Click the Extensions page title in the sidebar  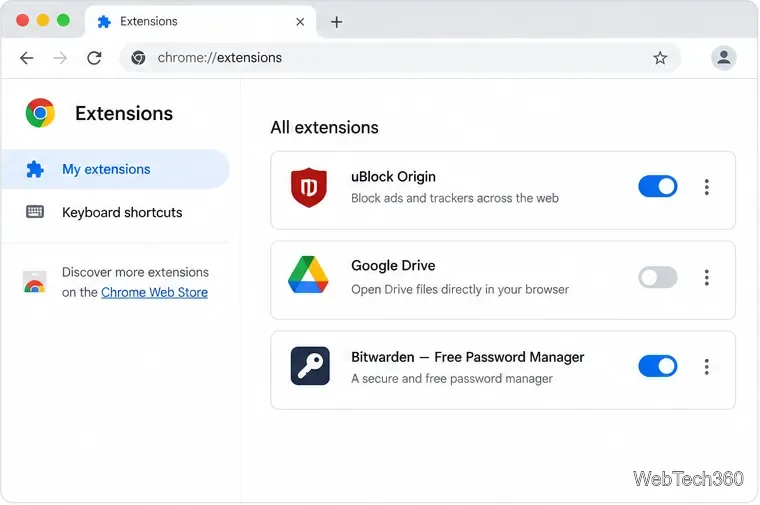click(x=124, y=113)
